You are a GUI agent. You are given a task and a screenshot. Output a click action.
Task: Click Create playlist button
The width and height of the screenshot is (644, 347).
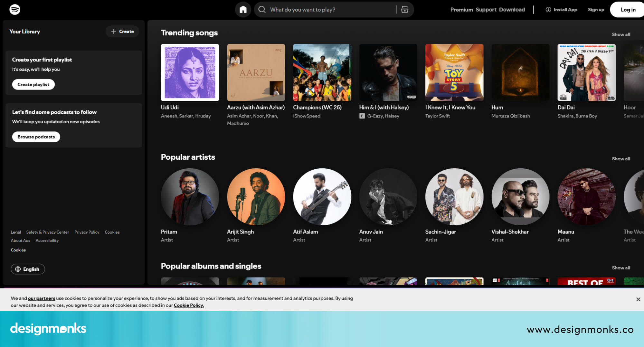[x=33, y=84]
